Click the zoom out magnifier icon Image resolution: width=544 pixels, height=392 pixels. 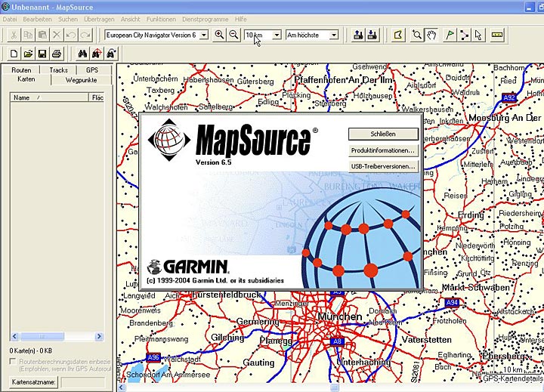pyautogui.click(x=233, y=35)
